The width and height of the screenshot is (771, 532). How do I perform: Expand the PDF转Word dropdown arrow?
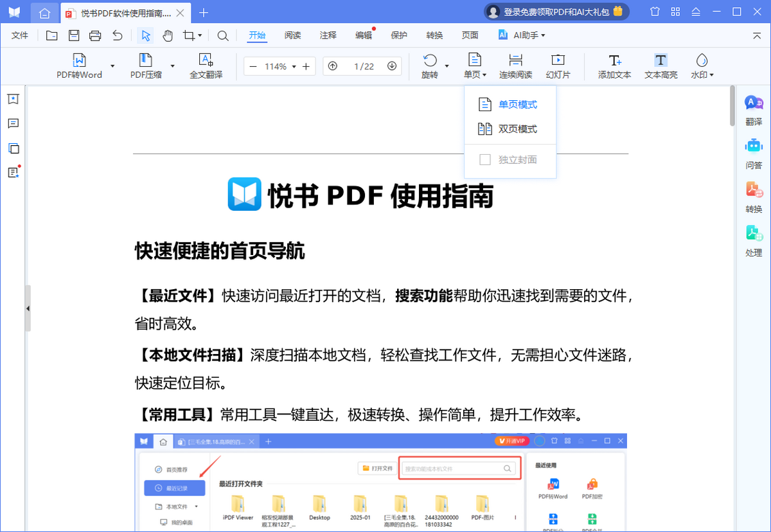click(112, 66)
